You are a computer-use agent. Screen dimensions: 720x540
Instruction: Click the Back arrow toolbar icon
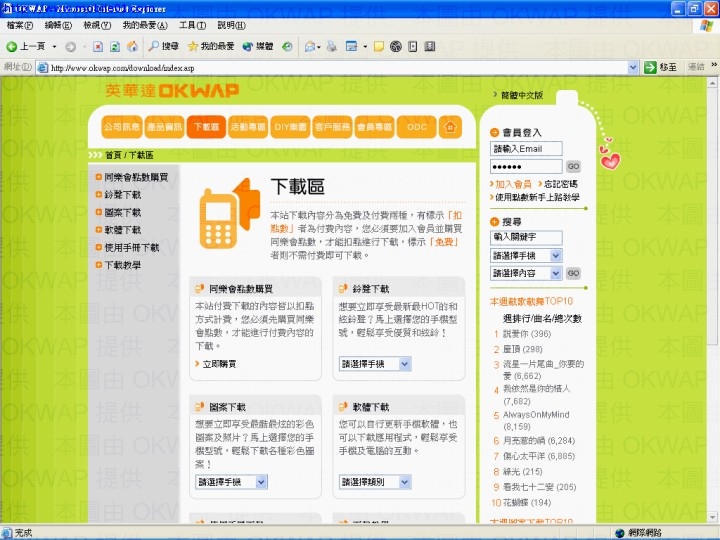click(11, 46)
